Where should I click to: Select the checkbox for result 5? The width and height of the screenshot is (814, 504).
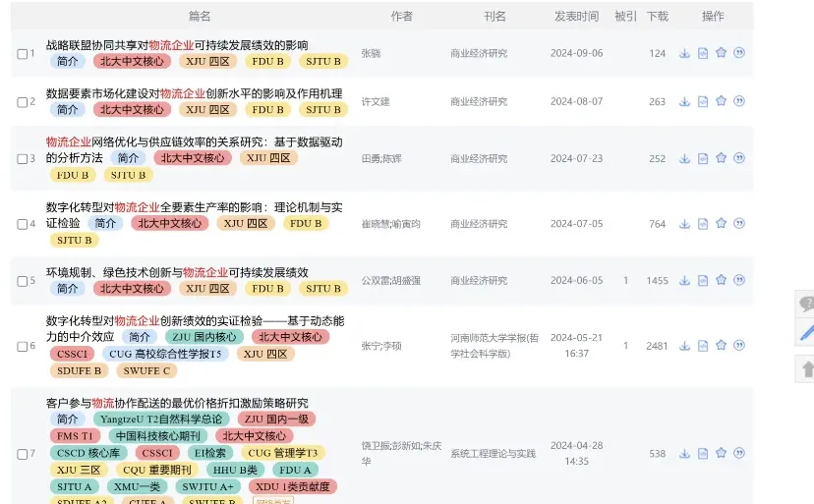(x=23, y=281)
